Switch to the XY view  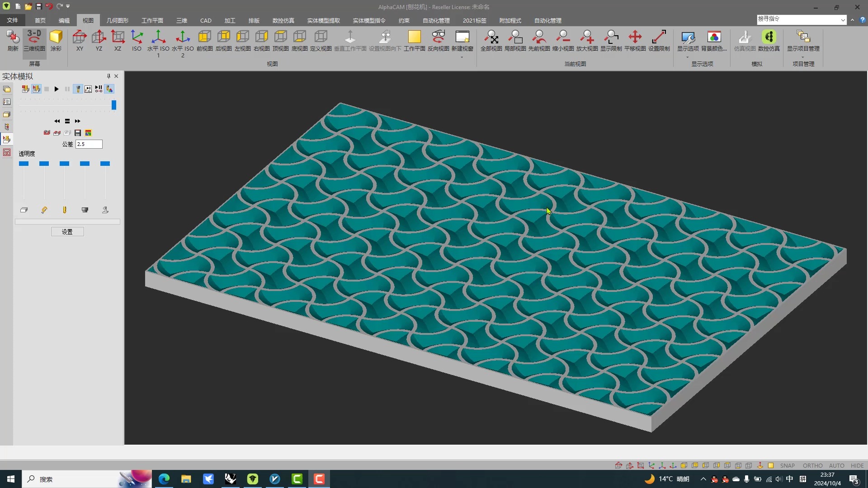pyautogui.click(x=80, y=41)
